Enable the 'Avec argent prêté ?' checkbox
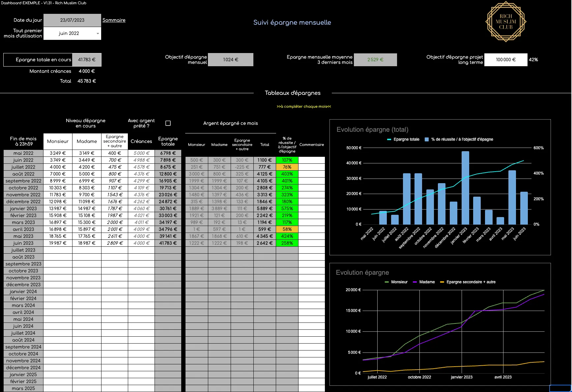The image size is (572, 392). point(168,123)
